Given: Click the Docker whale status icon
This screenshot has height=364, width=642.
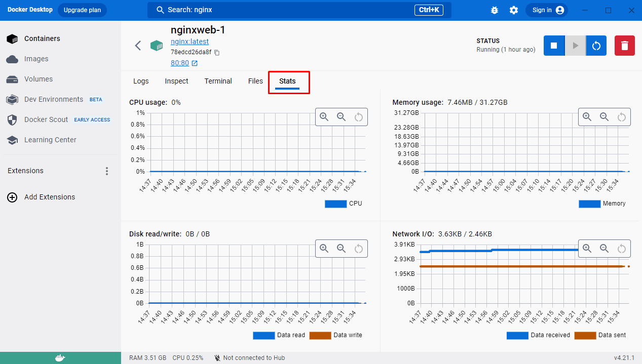Looking at the screenshot, I should 60,358.
